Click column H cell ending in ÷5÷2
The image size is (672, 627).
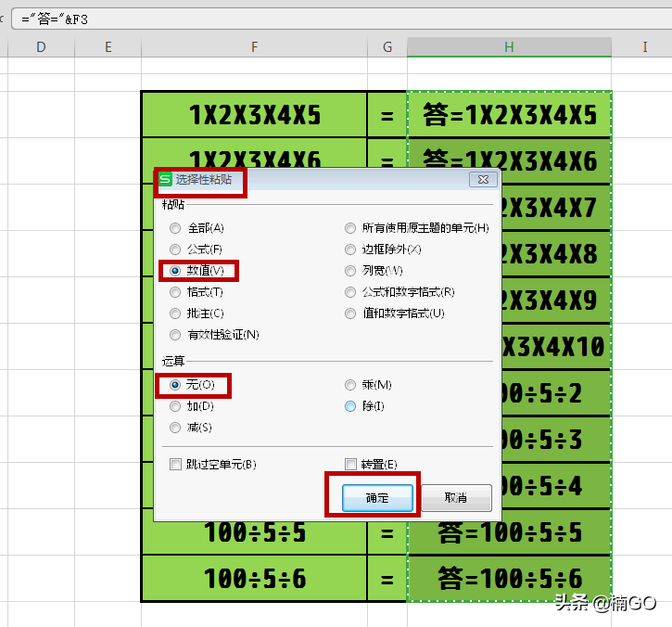556,393
